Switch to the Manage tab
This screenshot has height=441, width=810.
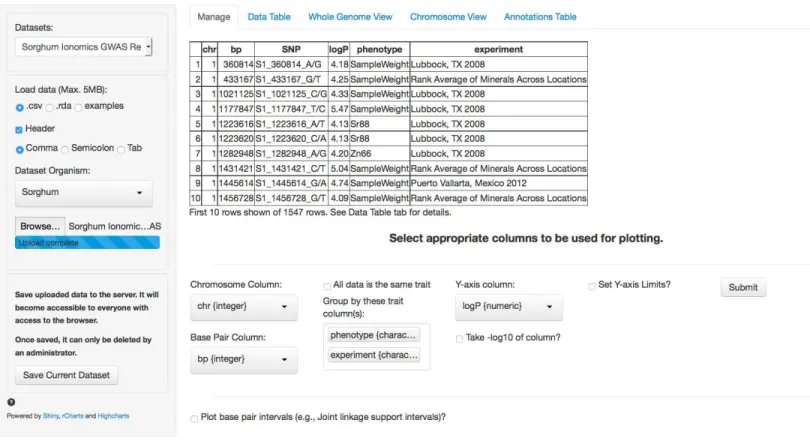213,17
